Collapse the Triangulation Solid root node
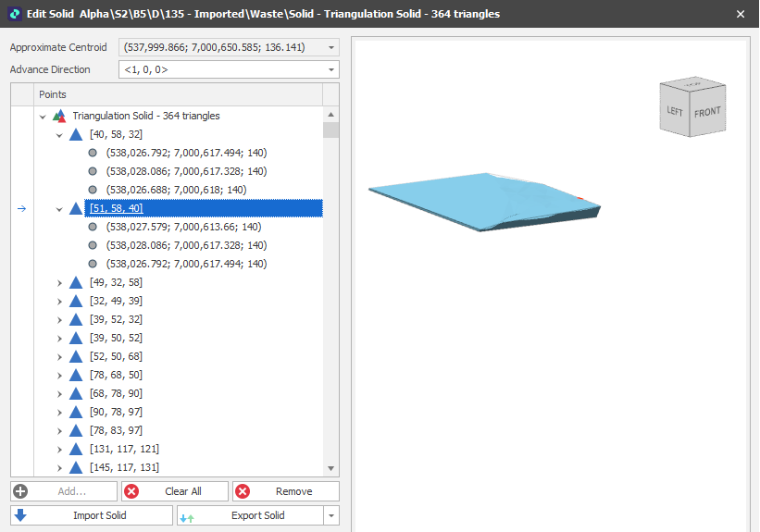Image resolution: width=760 pixels, height=532 pixels. click(43, 117)
